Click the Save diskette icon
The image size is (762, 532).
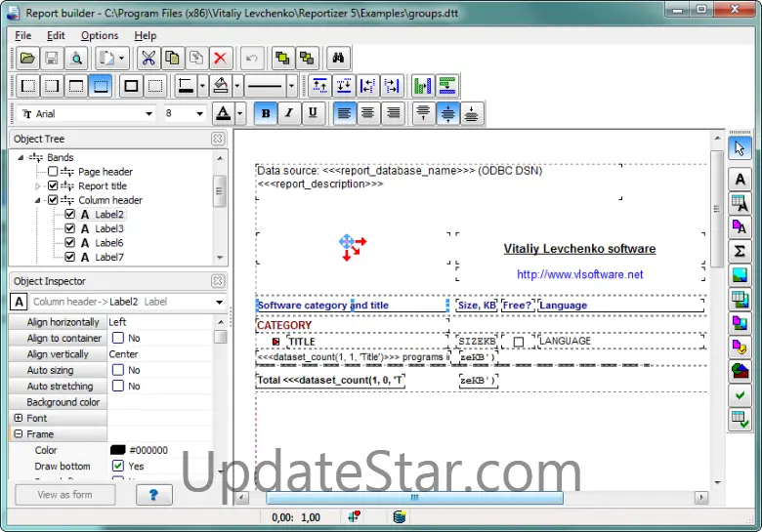pos(52,59)
